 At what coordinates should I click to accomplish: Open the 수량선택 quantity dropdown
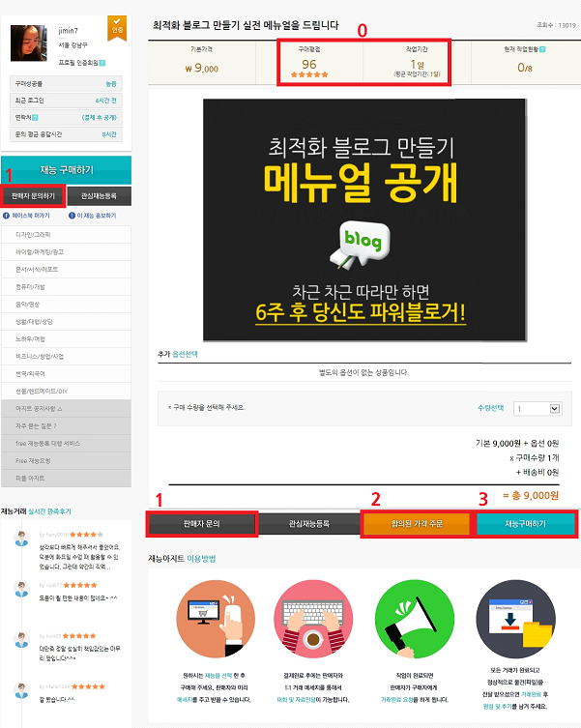[537, 409]
